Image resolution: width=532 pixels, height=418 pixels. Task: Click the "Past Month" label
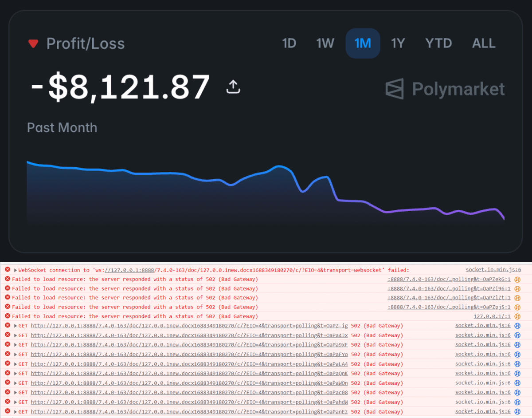(62, 127)
